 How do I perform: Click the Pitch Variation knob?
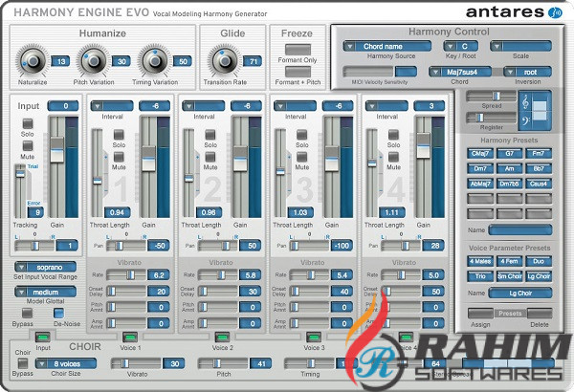pos(94,61)
